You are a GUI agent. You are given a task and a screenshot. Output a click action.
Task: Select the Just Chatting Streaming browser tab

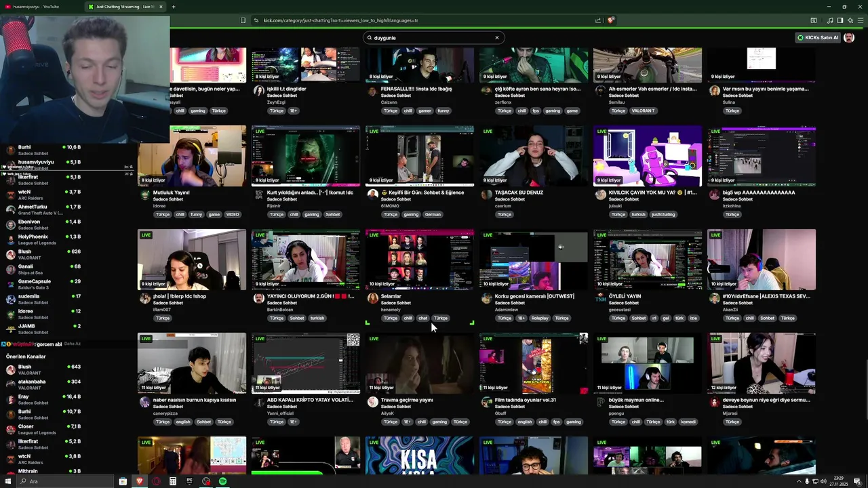tap(125, 7)
